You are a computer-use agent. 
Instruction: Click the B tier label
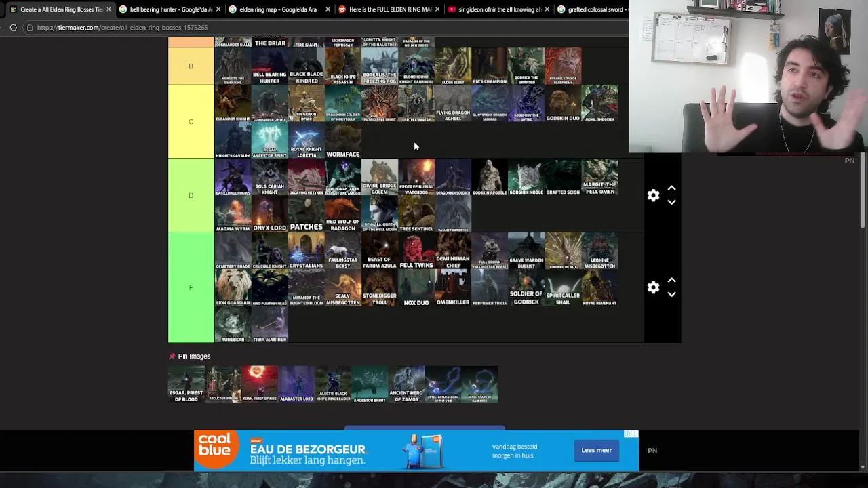191,66
